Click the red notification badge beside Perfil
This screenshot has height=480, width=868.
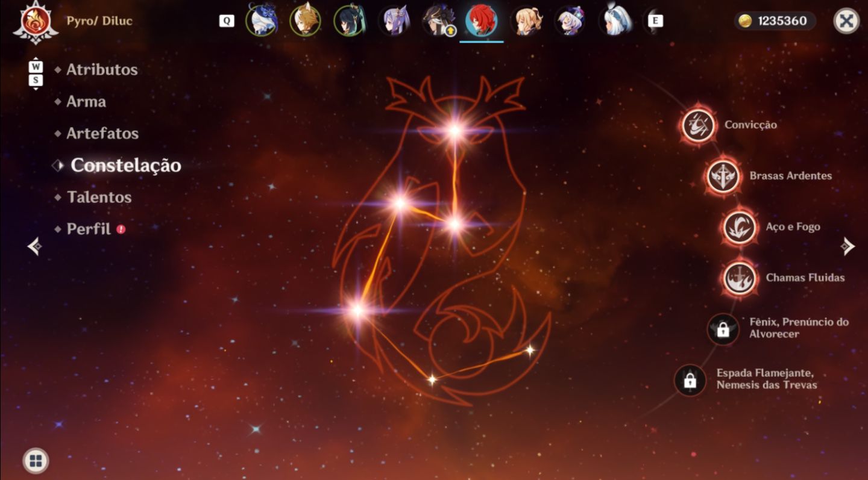(x=121, y=229)
